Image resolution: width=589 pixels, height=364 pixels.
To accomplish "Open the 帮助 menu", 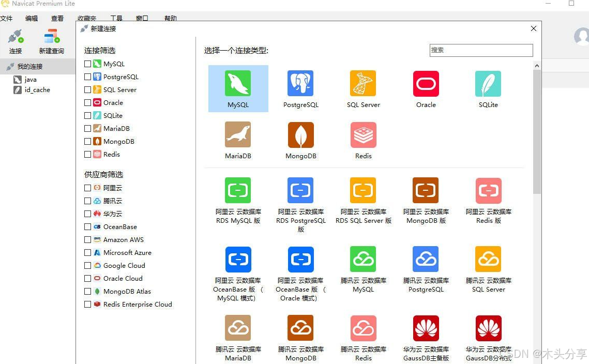I will click(x=171, y=18).
